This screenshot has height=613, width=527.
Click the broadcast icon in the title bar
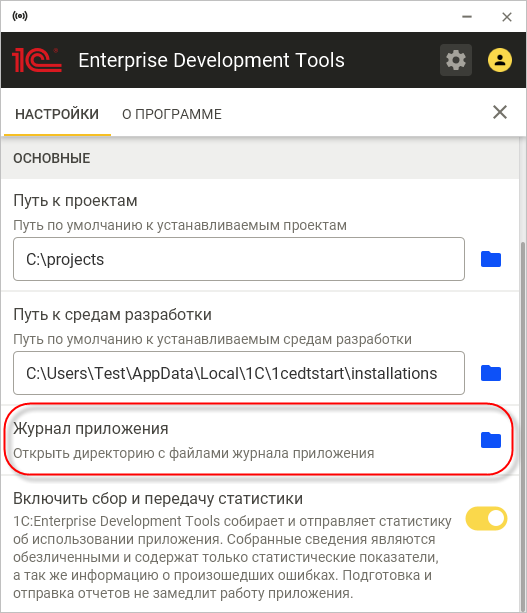(20, 16)
